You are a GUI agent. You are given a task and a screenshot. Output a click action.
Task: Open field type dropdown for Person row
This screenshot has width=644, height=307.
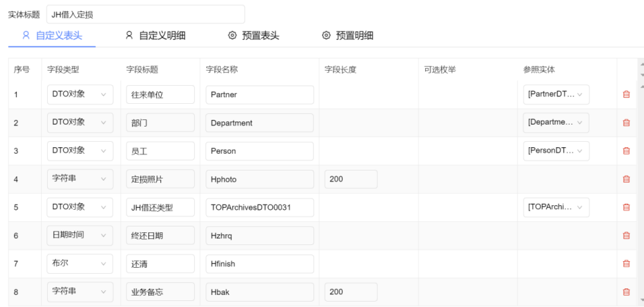pos(80,151)
